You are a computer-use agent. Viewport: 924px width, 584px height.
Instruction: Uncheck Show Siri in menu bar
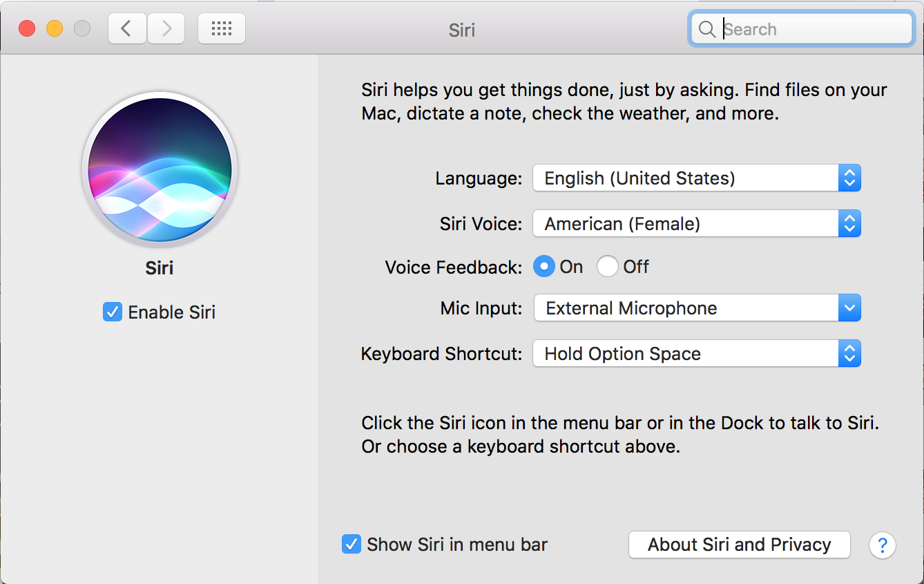[x=351, y=544]
